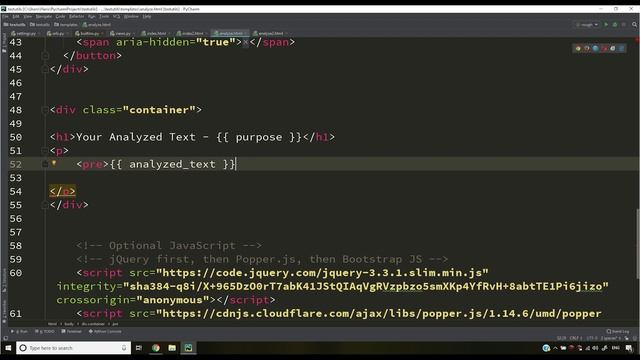The image size is (640, 360).
Task: Open the Python Console tool window
Action: point(105,331)
